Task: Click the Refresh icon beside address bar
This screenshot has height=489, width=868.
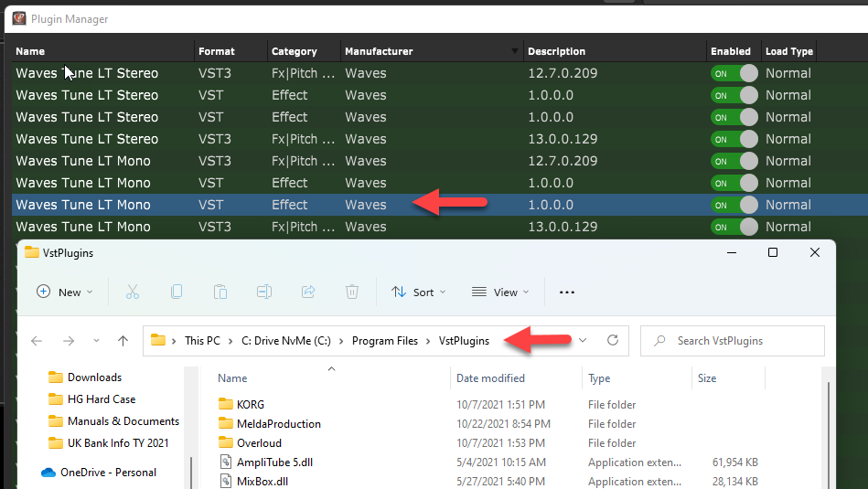Action: tap(613, 341)
